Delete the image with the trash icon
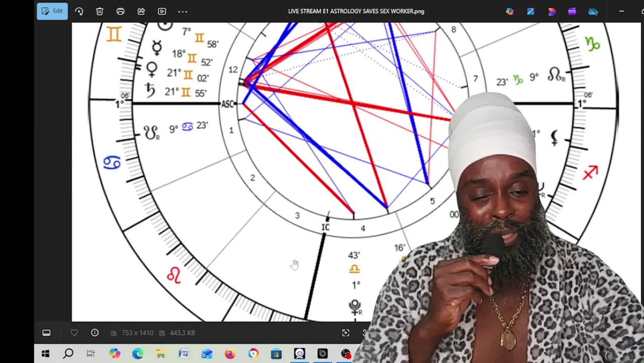644x363 pixels. pos(100,11)
